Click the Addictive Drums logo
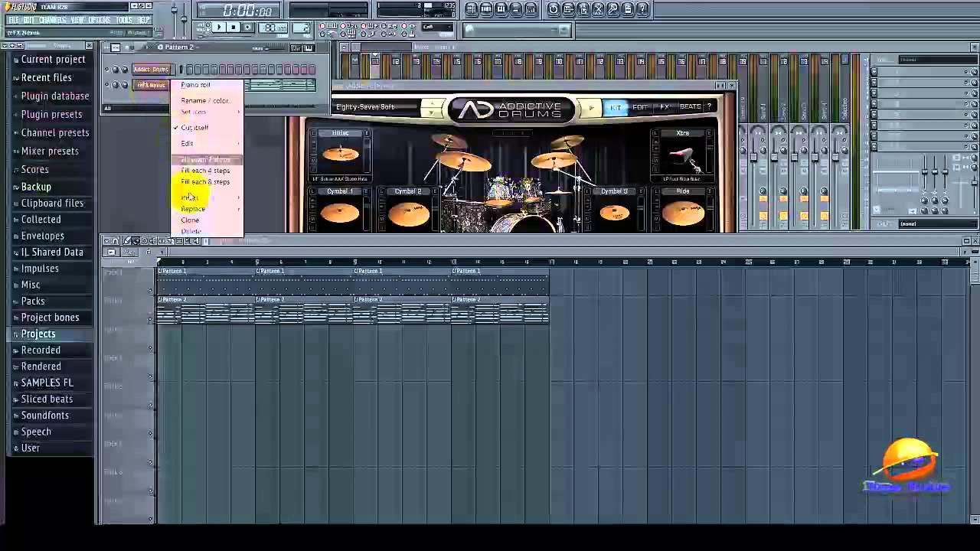The width and height of the screenshot is (980, 551). click(511, 109)
